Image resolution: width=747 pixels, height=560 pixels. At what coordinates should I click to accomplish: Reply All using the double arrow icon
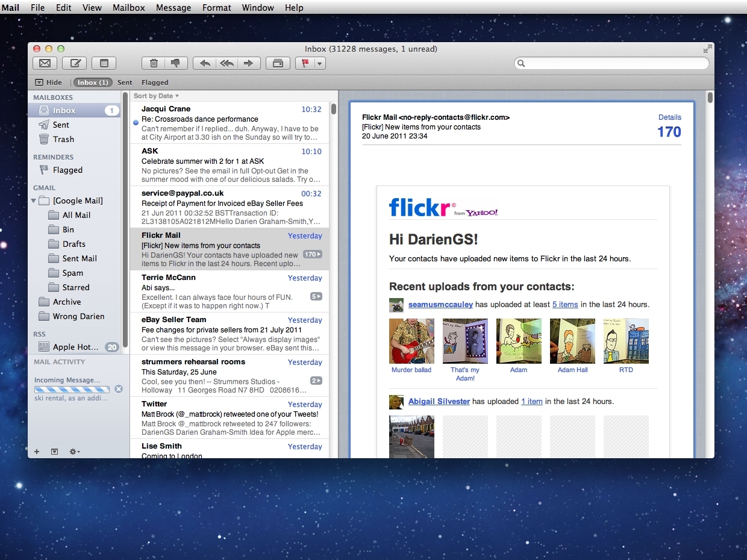227,63
